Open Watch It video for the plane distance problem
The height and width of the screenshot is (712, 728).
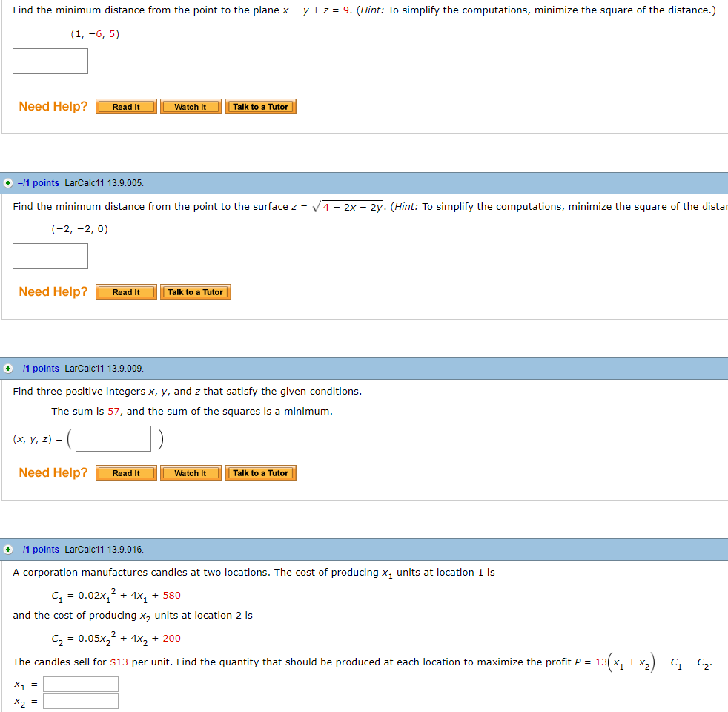(190, 106)
